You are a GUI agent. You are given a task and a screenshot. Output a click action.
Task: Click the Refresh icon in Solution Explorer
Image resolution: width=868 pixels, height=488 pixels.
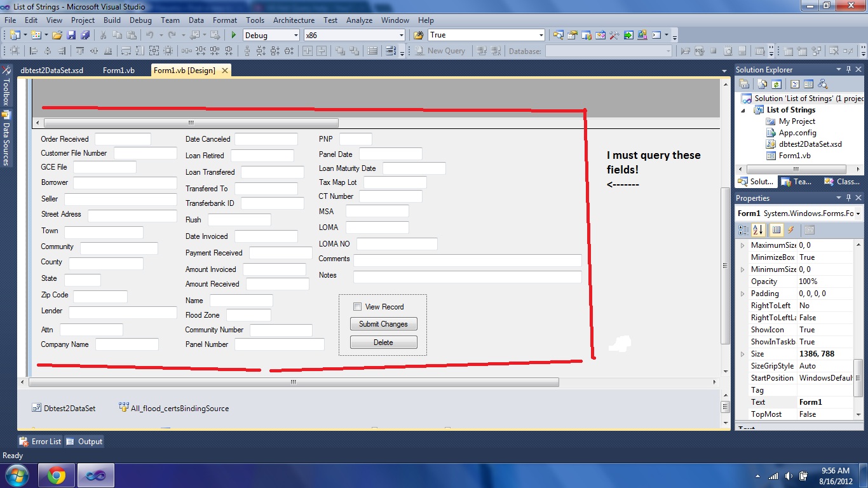coord(776,84)
